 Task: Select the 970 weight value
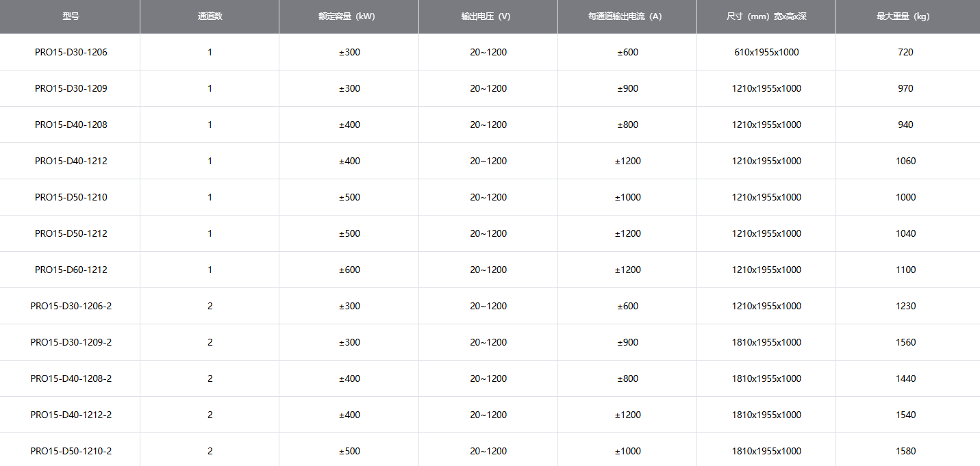(905, 88)
